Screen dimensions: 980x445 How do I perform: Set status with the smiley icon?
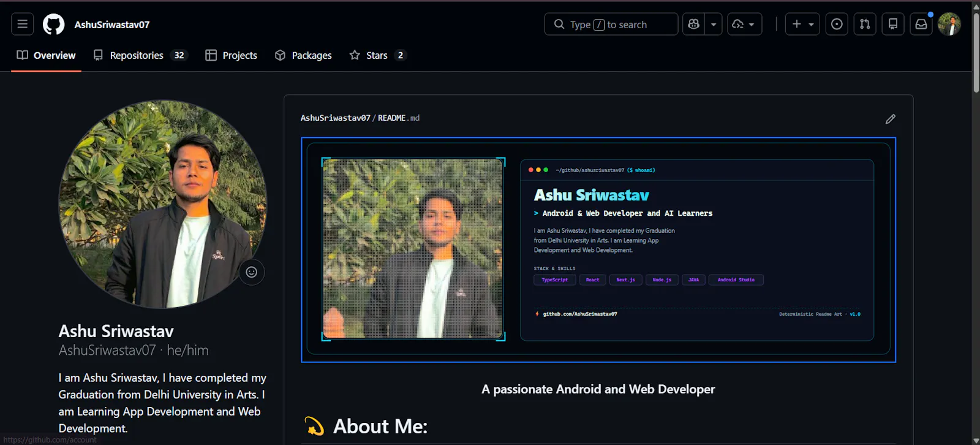(x=252, y=272)
